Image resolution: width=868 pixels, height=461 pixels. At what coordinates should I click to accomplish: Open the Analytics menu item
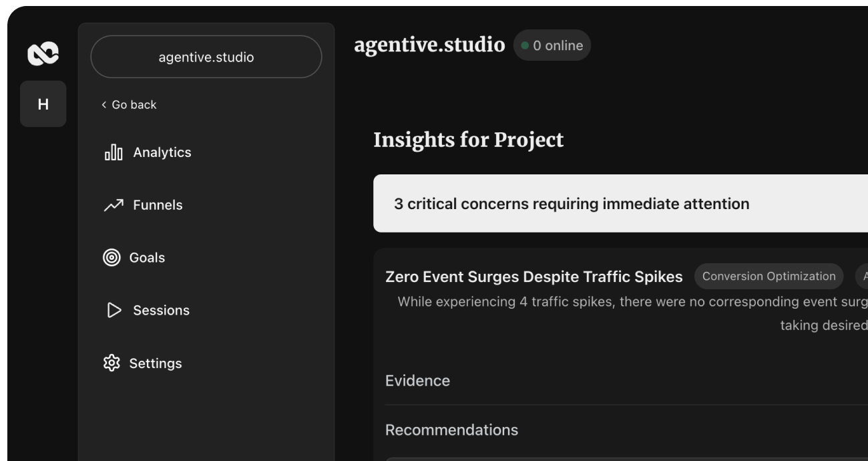(x=162, y=152)
